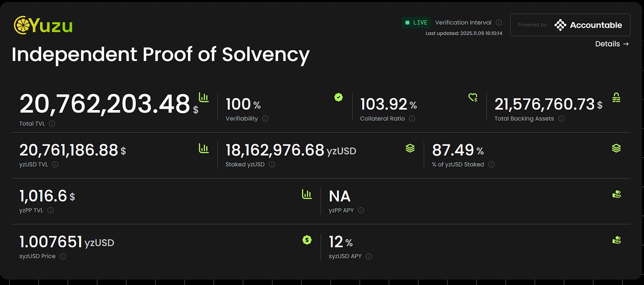Open info tooltip for yzPP APY
The image size is (644, 285).
pos(361,210)
